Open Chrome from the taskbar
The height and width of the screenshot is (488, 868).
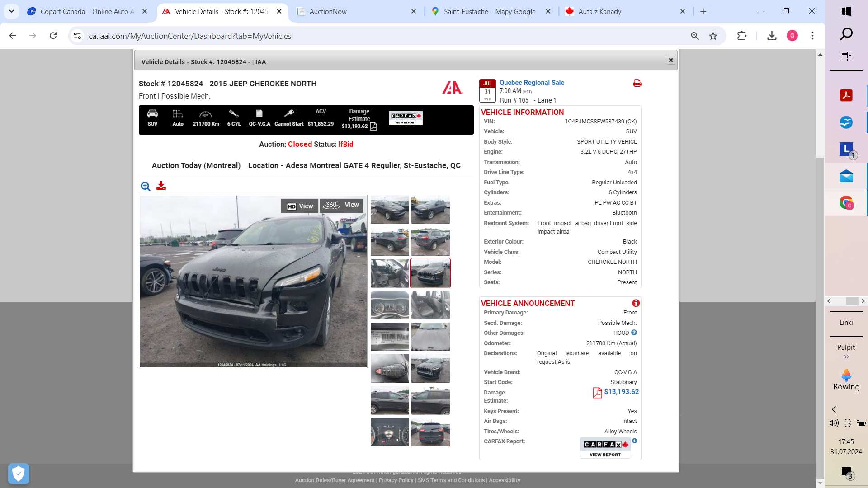tap(846, 203)
